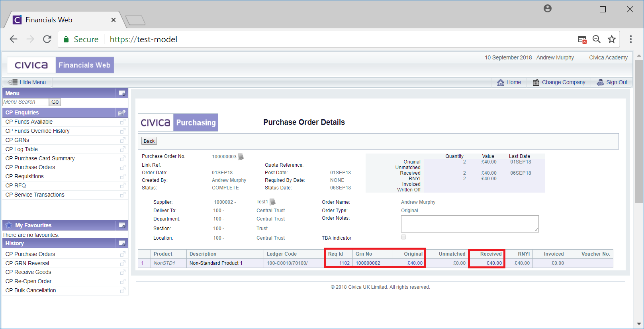The width and height of the screenshot is (644, 329).
Task: Click new window icon beside CP GRN Reversal
Action: point(123,263)
